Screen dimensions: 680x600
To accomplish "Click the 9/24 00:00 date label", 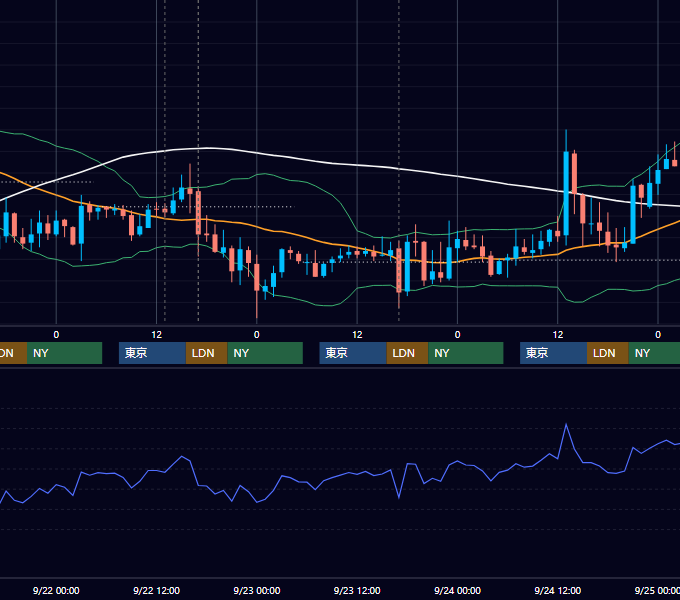I will [458, 590].
